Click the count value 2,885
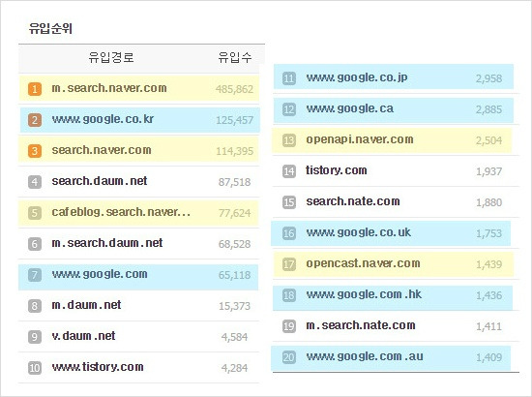The image size is (532, 397). (x=488, y=109)
